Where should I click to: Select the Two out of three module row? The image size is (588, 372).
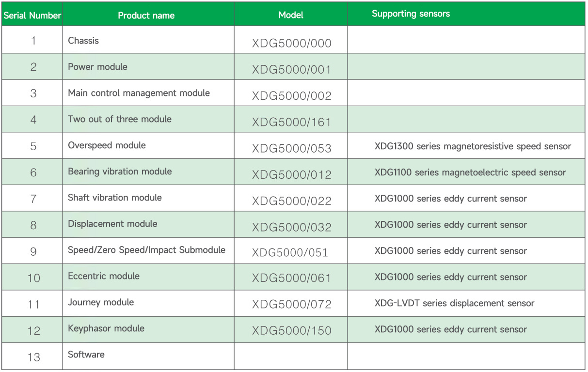tap(293, 119)
